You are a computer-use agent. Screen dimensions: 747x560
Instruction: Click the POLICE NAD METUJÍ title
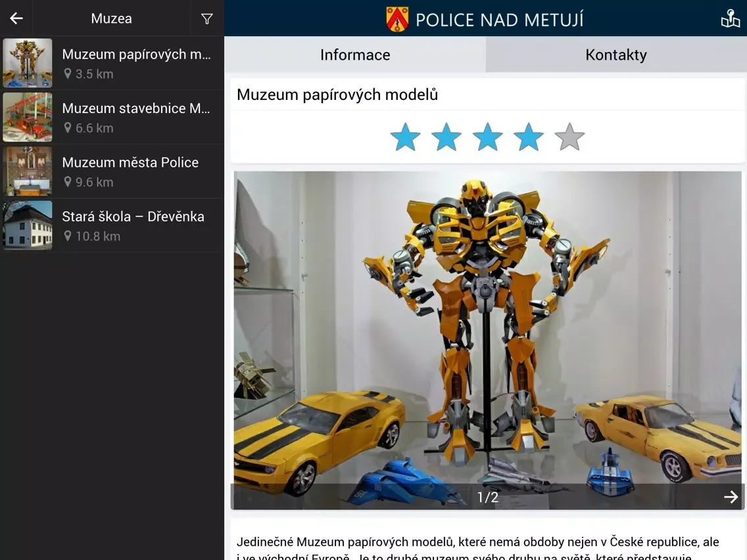click(x=499, y=20)
